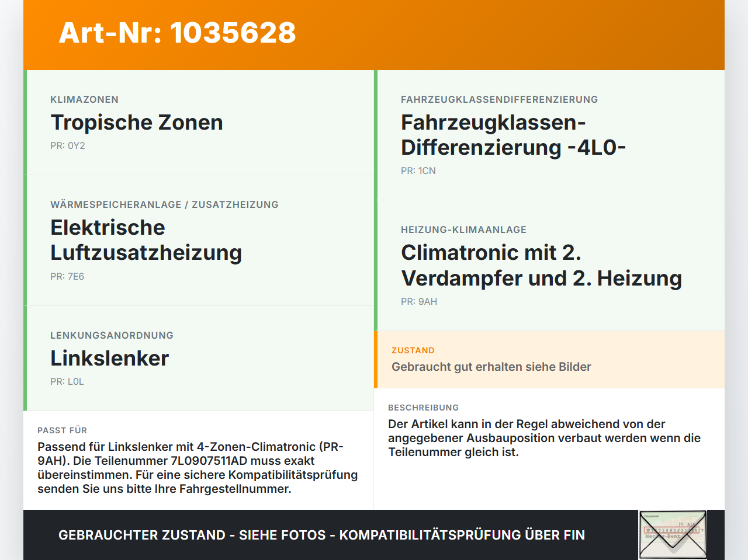This screenshot has height=560, width=748.
Task: Click the Zustand condition box
Action: (x=549, y=360)
